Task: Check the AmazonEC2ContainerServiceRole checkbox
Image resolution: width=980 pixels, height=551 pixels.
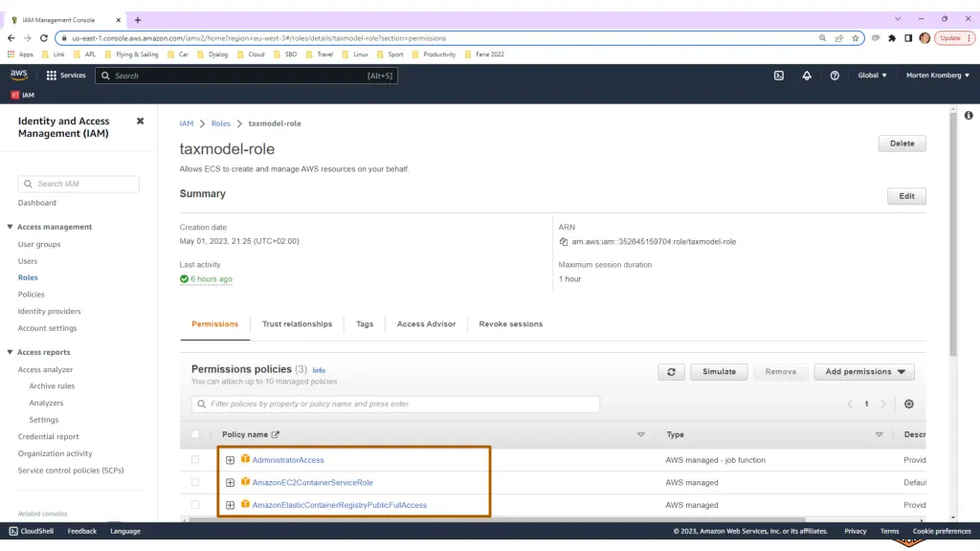Action: tap(195, 482)
